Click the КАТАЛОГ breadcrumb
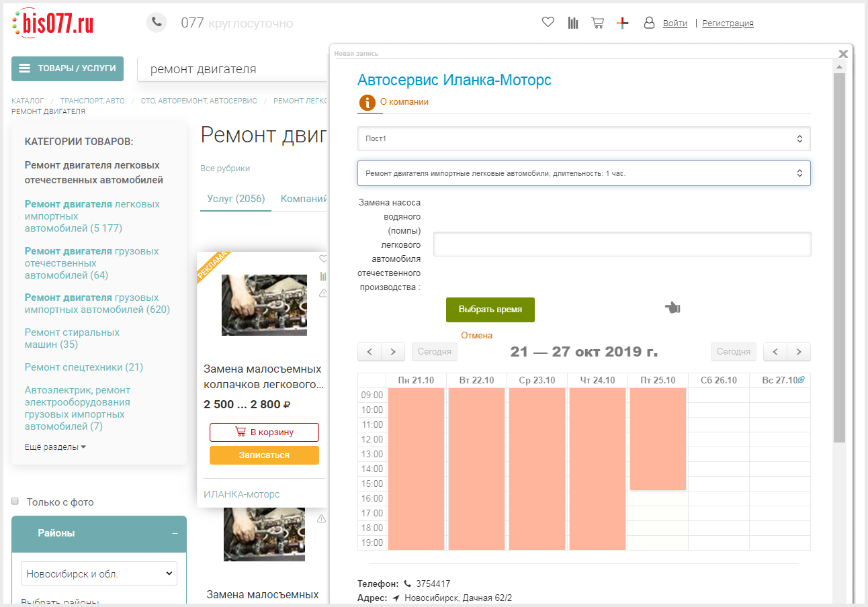The height and width of the screenshot is (607, 868). tap(28, 101)
